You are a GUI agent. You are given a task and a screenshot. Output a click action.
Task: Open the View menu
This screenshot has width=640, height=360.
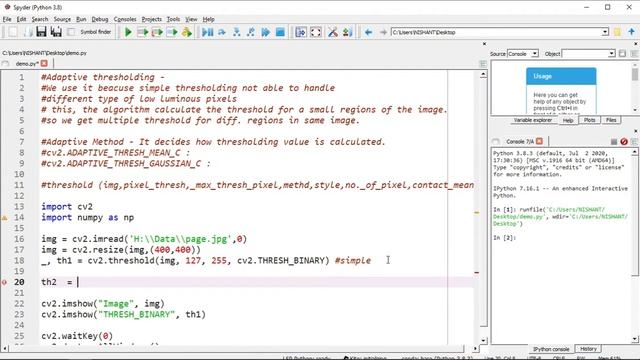[x=191, y=19]
